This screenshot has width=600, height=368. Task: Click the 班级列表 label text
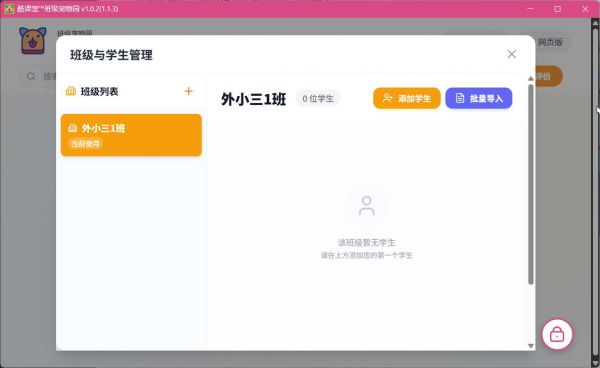pyautogui.click(x=99, y=91)
